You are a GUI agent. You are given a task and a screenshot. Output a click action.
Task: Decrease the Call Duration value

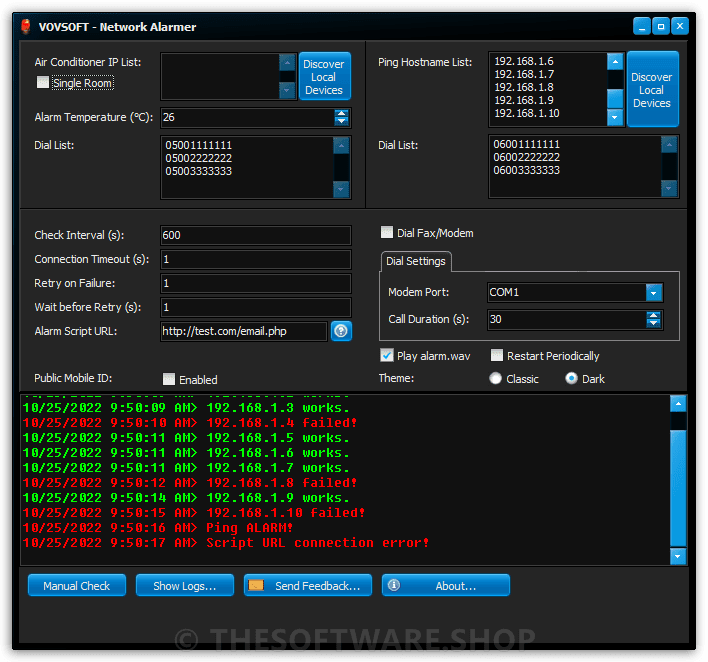tap(653, 323)
